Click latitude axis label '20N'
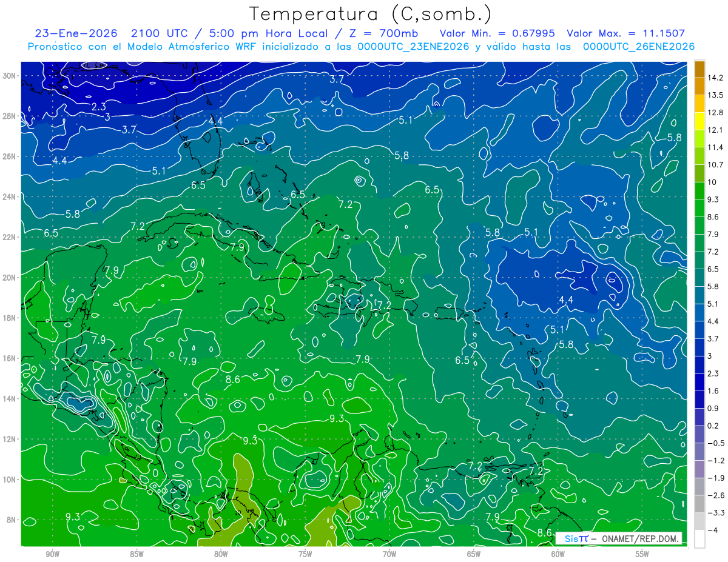Viewport: 728px width, 562px height. coord(10,278)
